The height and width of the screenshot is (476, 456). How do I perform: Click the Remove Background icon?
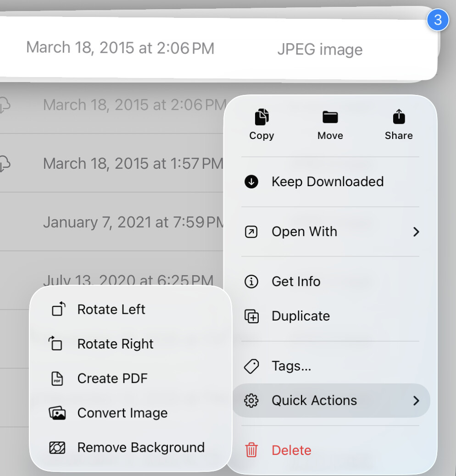[x=57, y=448]
